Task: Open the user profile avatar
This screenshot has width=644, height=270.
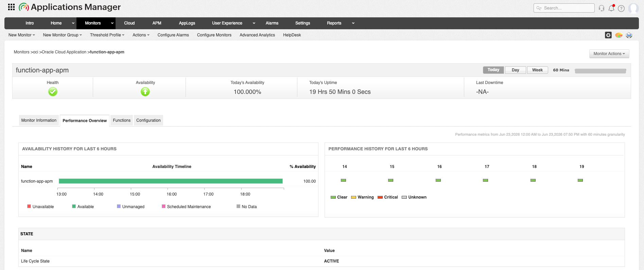Action: (633, 8)
